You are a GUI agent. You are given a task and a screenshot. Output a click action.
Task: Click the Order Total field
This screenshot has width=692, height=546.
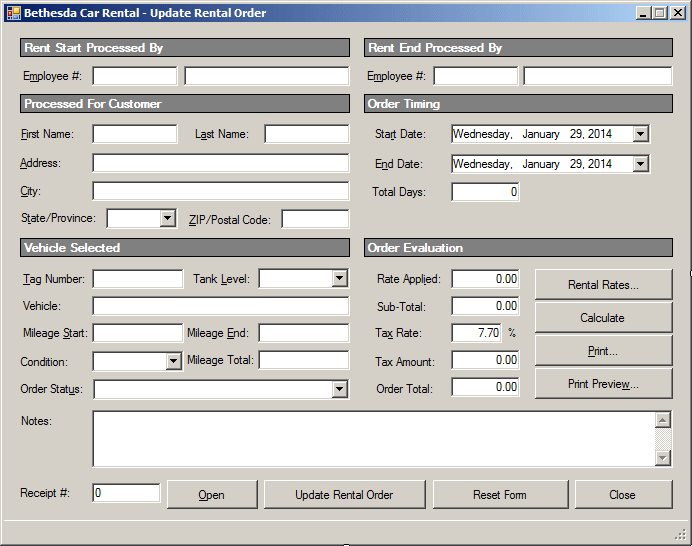[485, 387]
